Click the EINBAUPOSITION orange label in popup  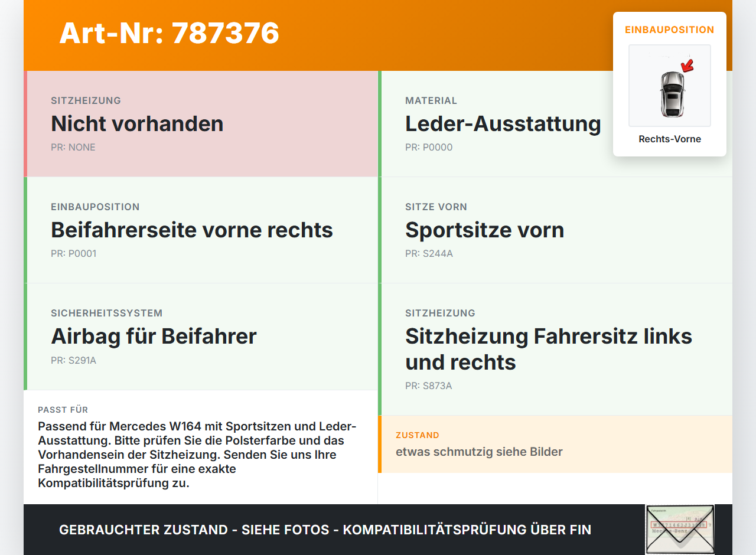pos(670,30)
